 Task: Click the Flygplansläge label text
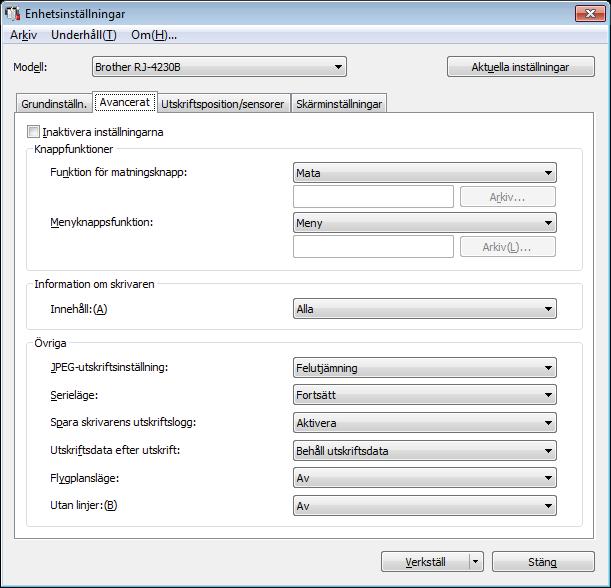pyautogui.click(x=85, y=478)
